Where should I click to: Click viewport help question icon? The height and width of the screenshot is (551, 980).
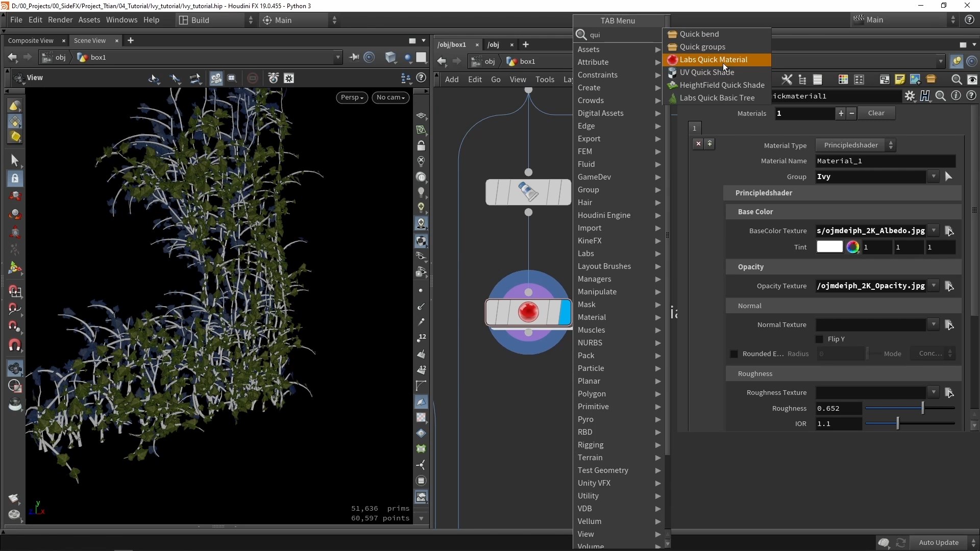(421, 78)
